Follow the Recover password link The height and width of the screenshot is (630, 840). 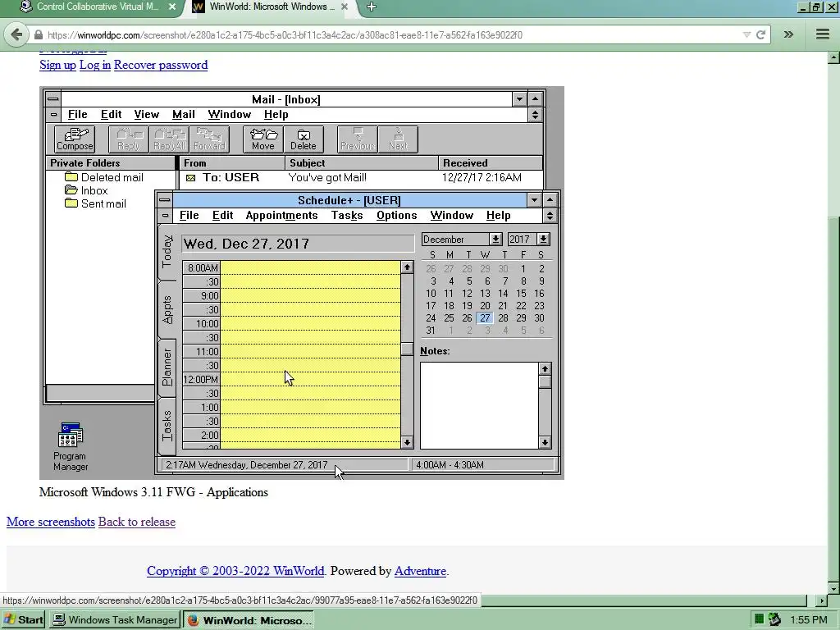[x=161, y=65]
